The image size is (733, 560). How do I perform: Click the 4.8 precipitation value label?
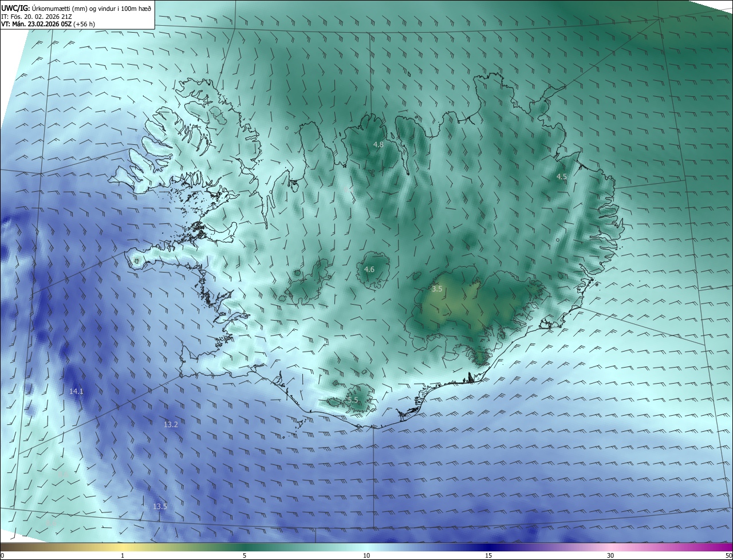coord(379,145)
